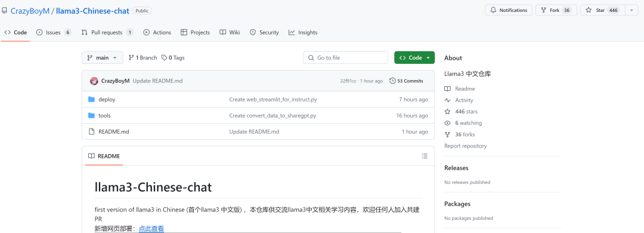
Task: Open the Readme link in About
Action: (x=460, y=89)
